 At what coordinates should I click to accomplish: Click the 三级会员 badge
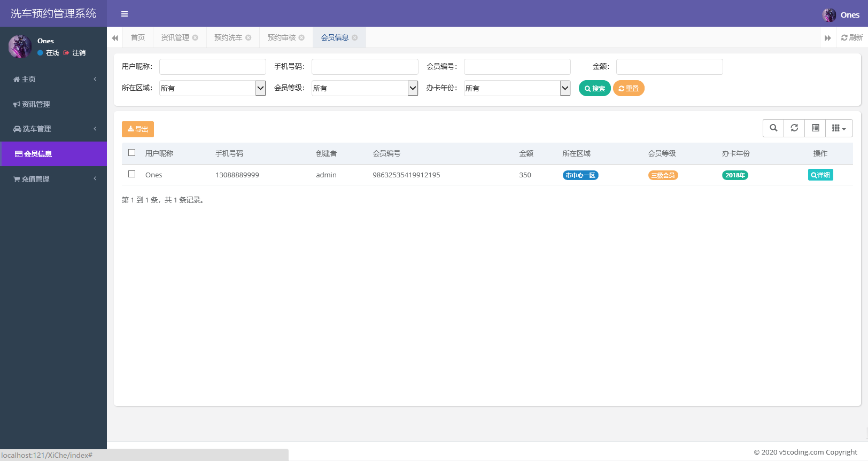point(663,175)
